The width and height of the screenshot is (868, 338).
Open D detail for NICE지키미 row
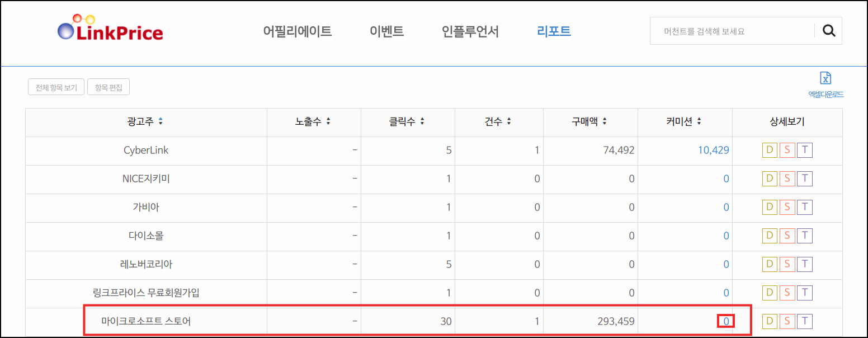[x=770, y=179]
